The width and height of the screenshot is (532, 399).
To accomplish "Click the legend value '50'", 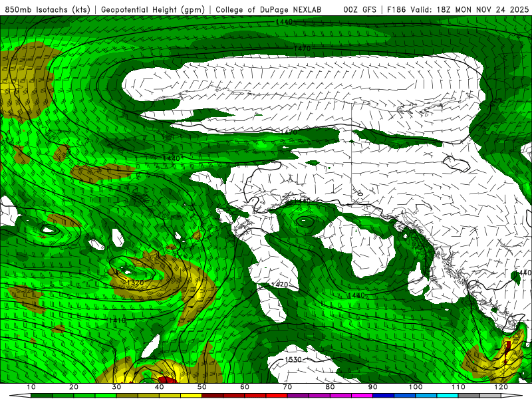I will pos(202,387).
